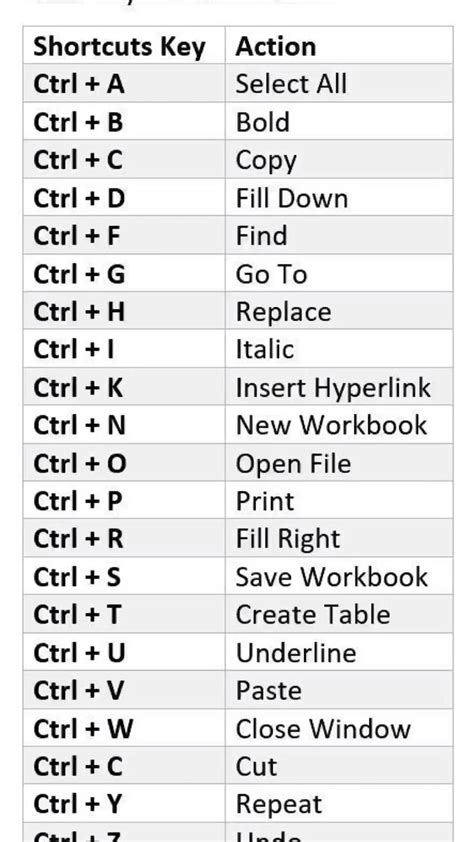Select the Replace action cell
The image size is (474, 842).
(339, 311)
